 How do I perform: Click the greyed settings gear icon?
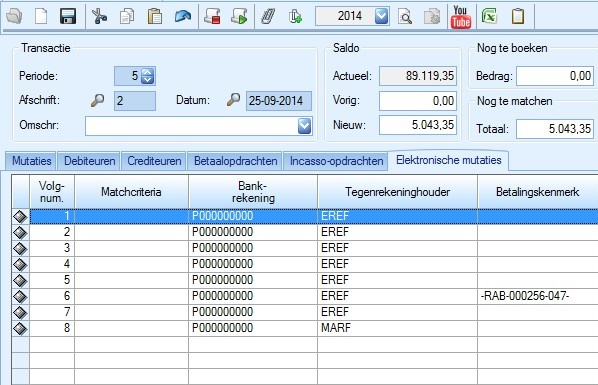pyautogui.click(x=432, y=16)
